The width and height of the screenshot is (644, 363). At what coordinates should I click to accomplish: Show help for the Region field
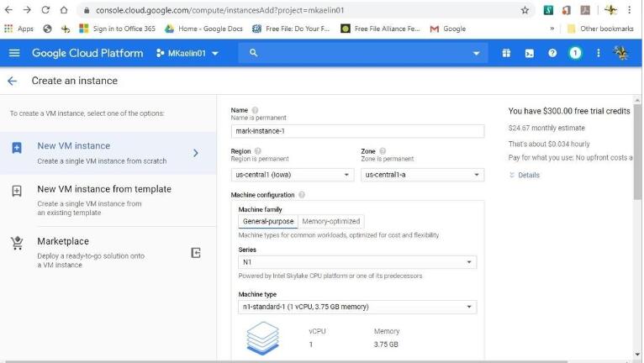[x=258, y=151]
